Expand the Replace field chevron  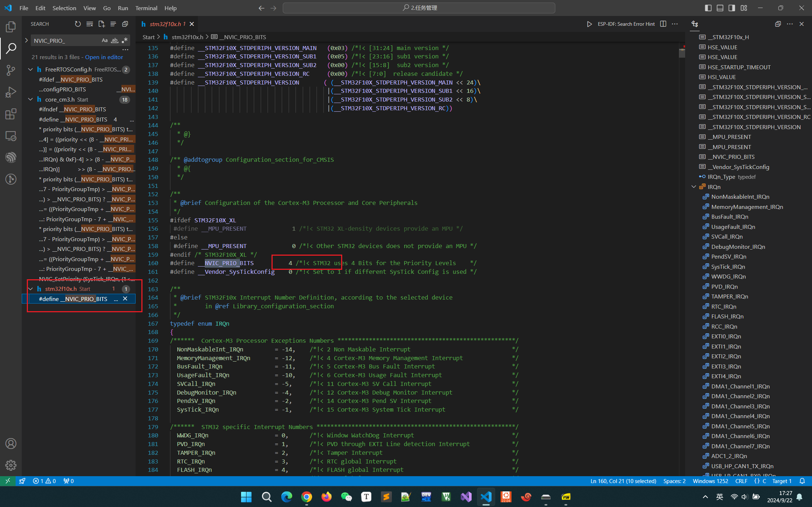point(26,41)
